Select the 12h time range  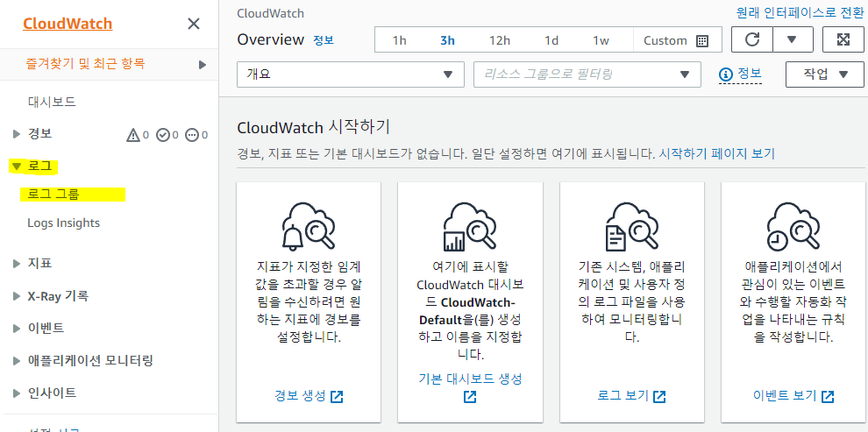500,40
